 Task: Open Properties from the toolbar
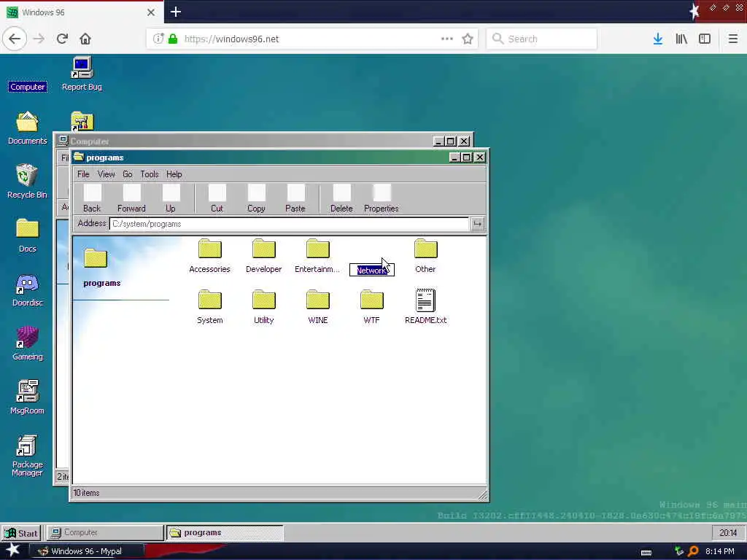(x=381, y=198)
